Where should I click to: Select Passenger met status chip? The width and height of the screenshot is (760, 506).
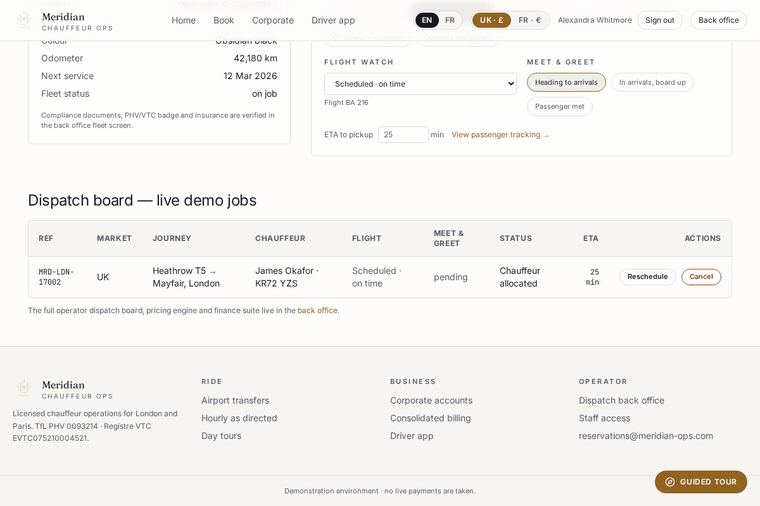click(x=559, y=107)
